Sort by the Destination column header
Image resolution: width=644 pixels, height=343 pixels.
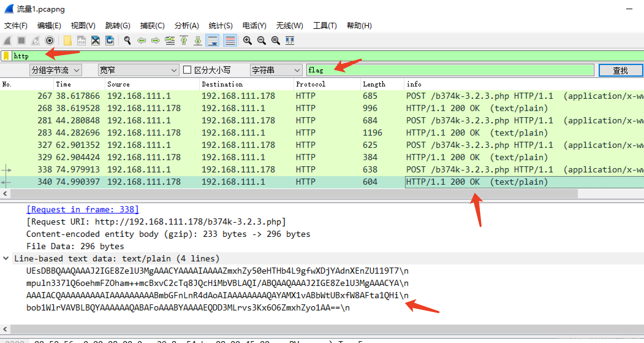[246, 84]
